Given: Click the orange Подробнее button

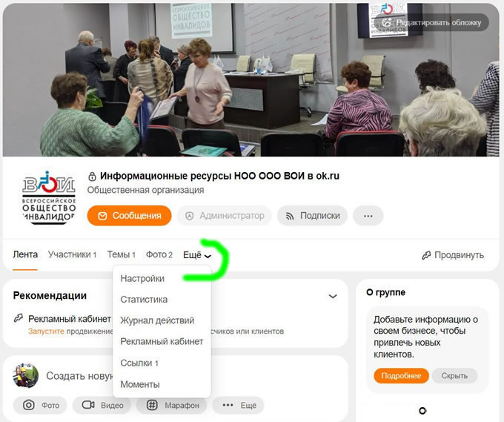Looking at the screenshot, I should 401,376.
